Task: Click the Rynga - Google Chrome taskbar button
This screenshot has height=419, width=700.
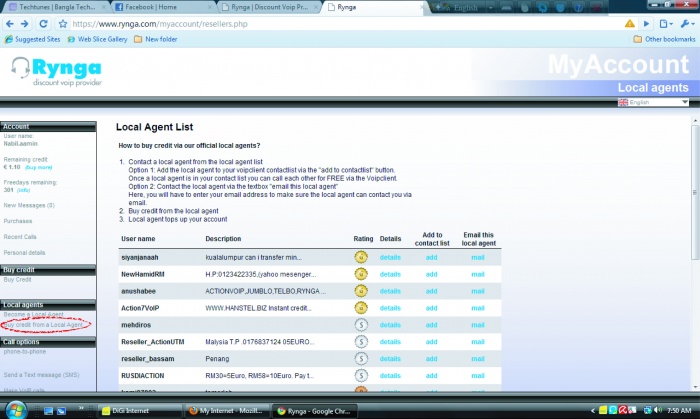Action: pos(315,411)
